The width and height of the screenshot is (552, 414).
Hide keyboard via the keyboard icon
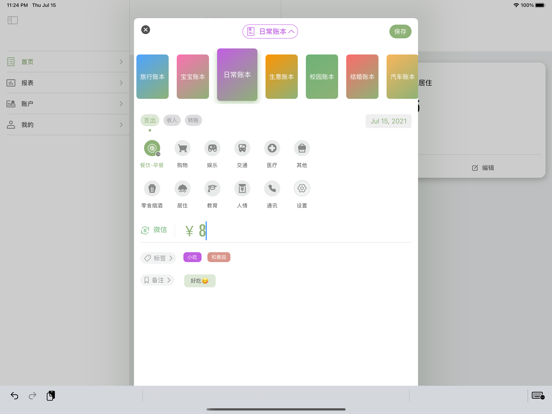(x=538, y=395)
